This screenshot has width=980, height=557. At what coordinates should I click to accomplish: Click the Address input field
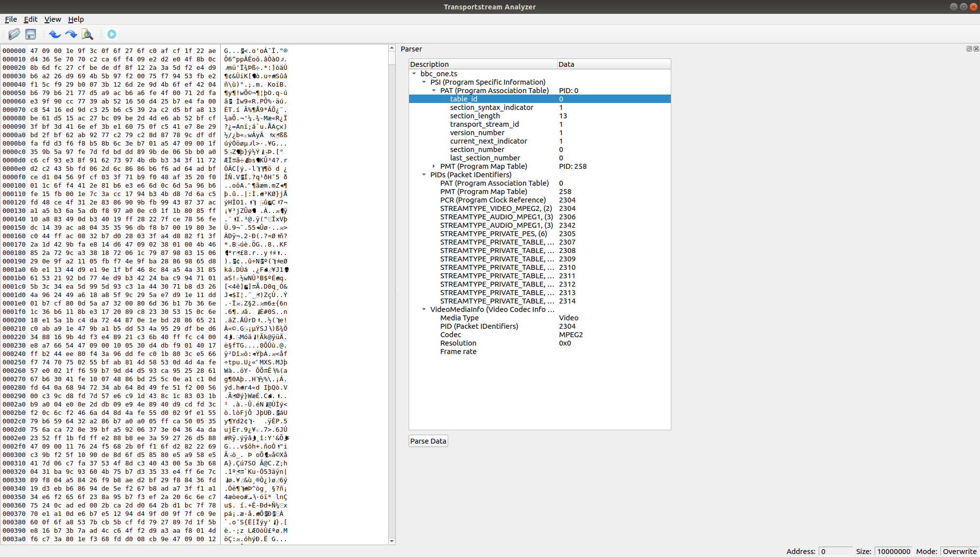pos(836,551)
